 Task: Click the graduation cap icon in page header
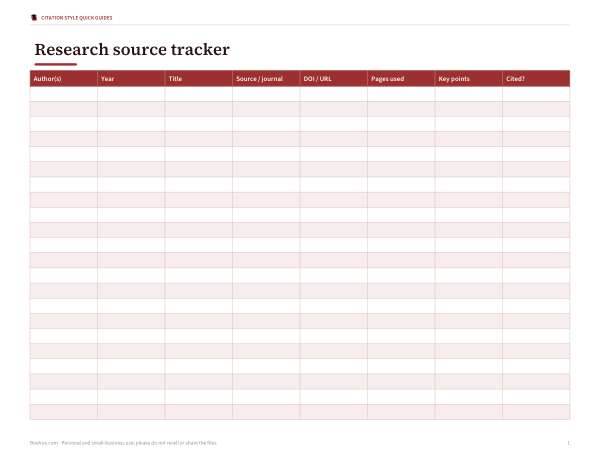(x=34, y=18)
